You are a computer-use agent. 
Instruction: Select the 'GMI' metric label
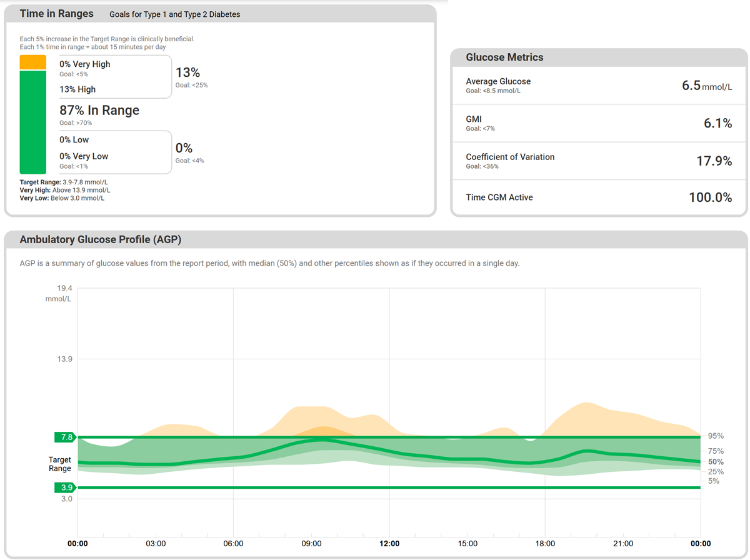(x=474, y=119)
